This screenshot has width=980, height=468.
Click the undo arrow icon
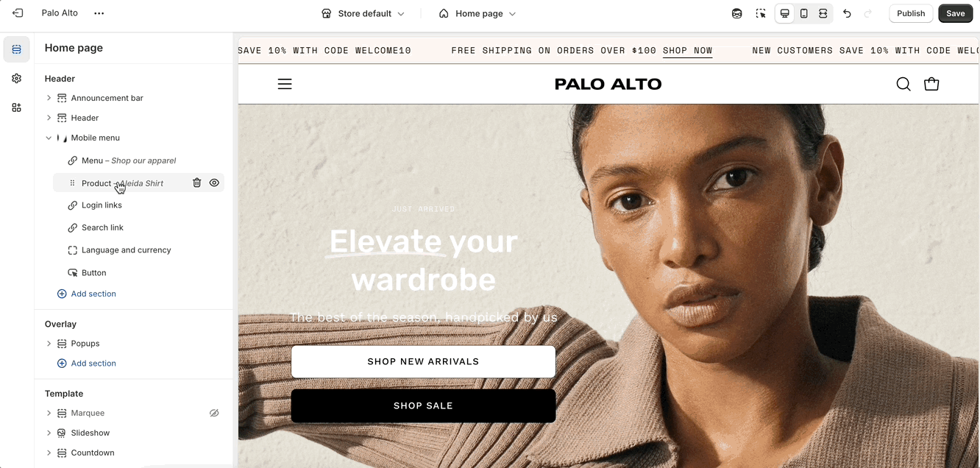point(847,13)
